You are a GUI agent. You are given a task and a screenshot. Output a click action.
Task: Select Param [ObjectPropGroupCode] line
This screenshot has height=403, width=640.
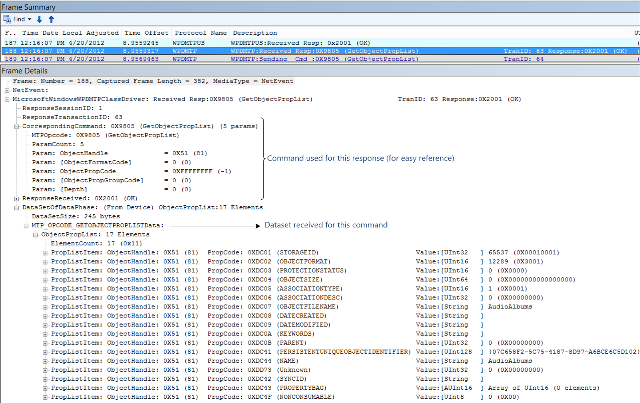[111, 180]
